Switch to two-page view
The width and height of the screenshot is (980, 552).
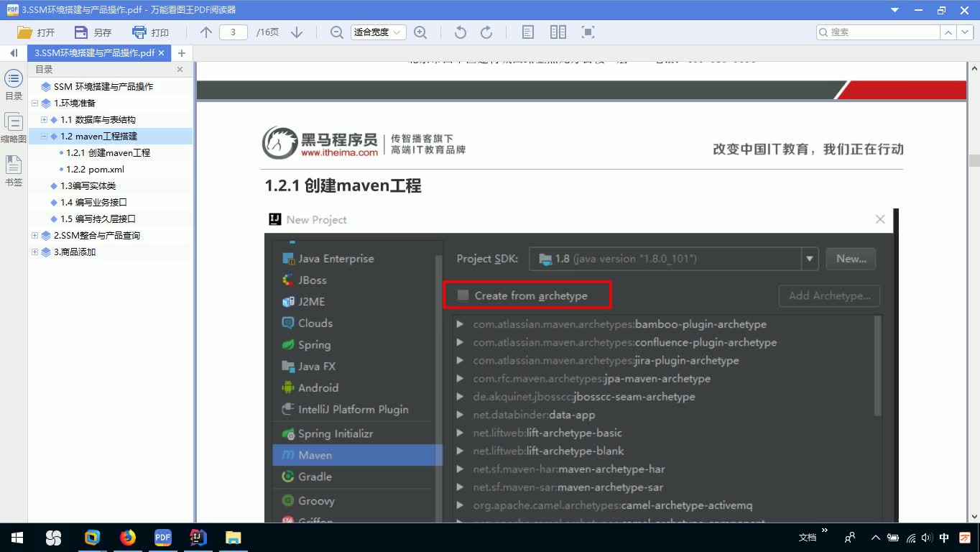point(558,32)
